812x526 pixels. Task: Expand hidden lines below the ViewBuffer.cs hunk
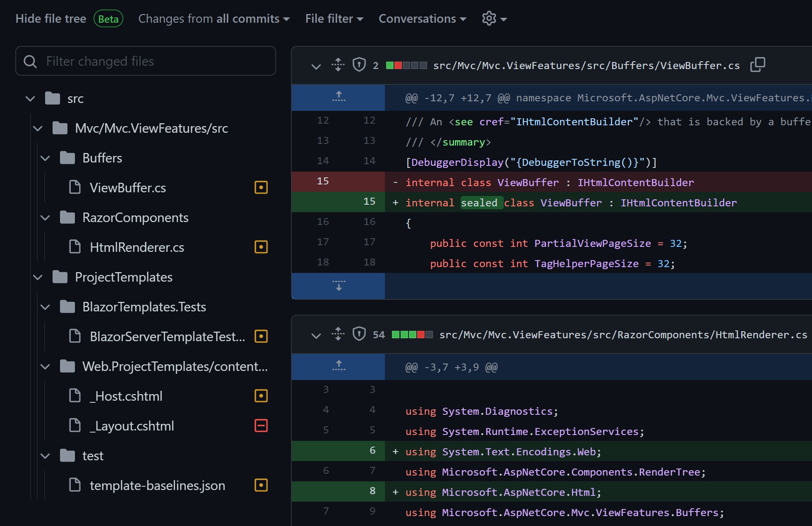click(x=338, y=286)
